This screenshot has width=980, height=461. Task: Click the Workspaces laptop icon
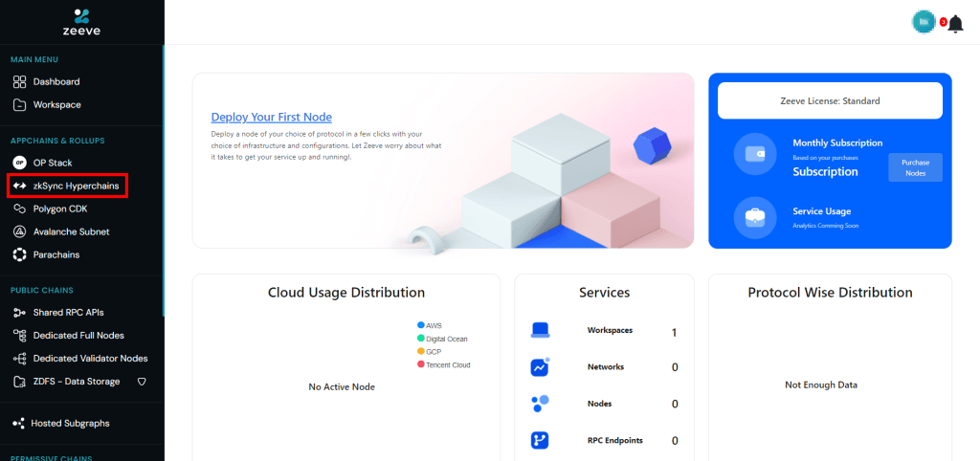click(x=540, y=330)
